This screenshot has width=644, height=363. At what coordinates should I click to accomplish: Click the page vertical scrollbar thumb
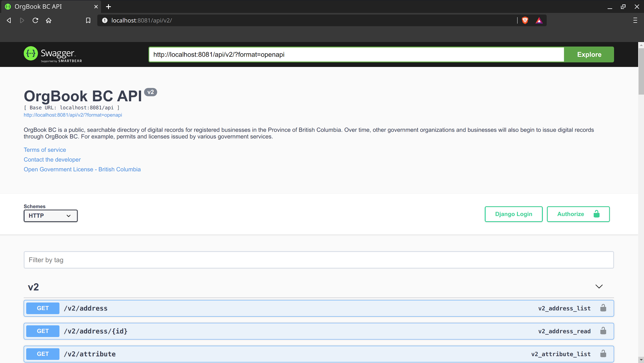point(641,71)
